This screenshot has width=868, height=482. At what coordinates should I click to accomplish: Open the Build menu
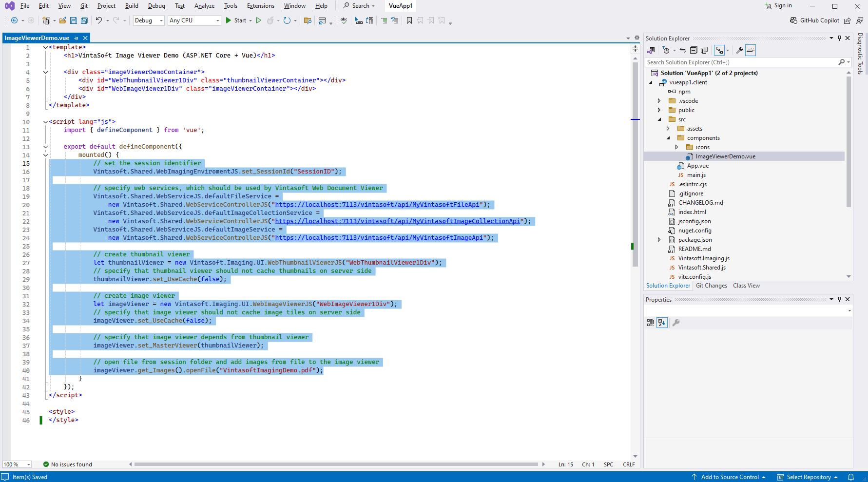pyautogui.click(x=132, y=6)
